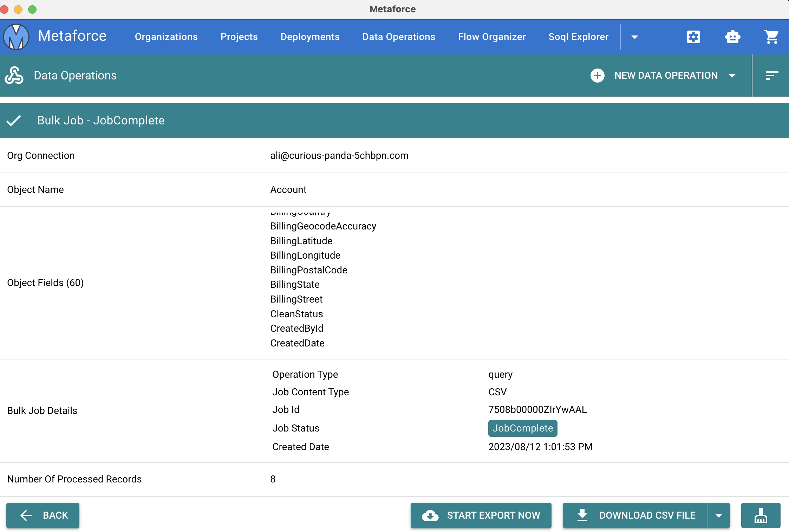
Task: Open the settings gear icon in navbar
Action: (693, 37)
